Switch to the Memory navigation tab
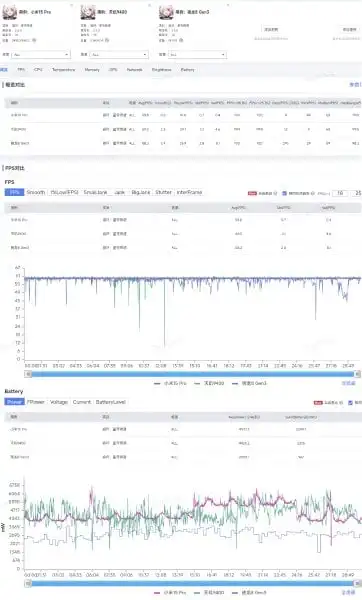 click(92, 70)
